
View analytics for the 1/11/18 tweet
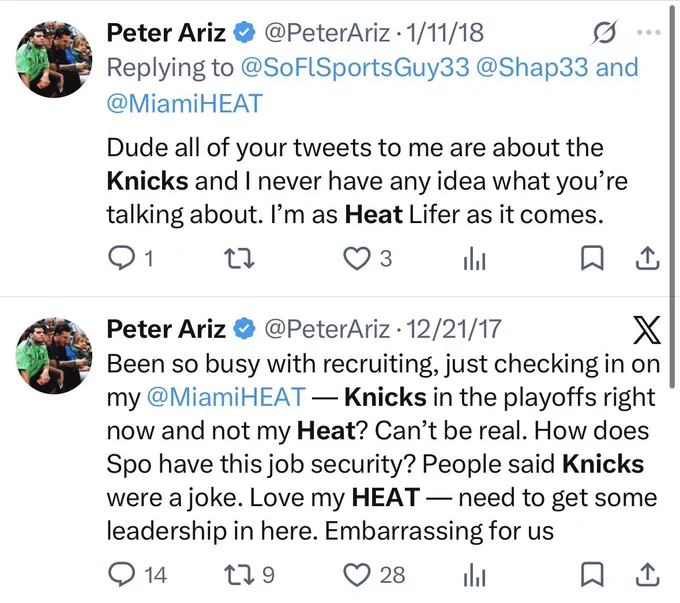pyautogui.click(x=474, y=259)
